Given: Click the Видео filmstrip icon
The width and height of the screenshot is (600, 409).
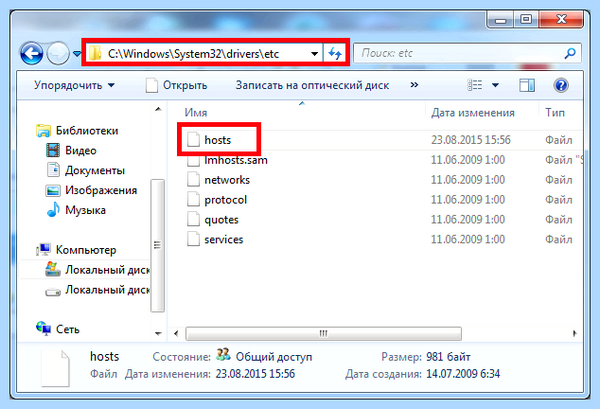Looking at the screenshot, I should coord(53,150).
